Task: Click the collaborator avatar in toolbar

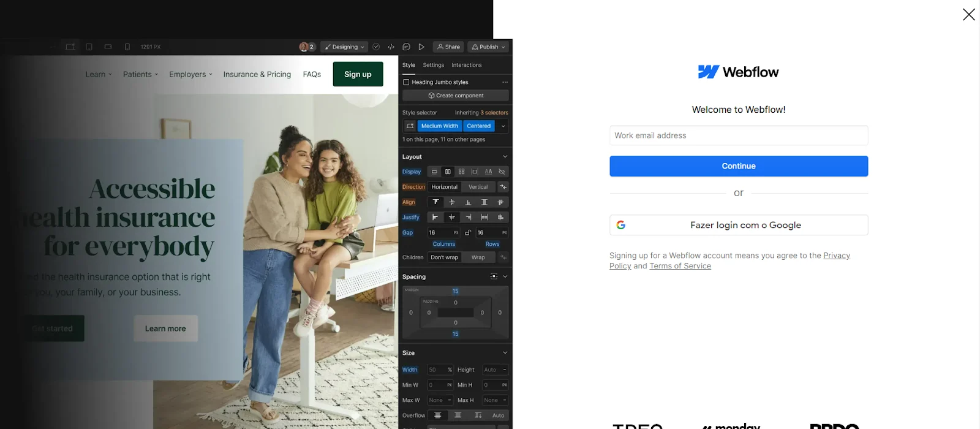Action: point(303,47)
